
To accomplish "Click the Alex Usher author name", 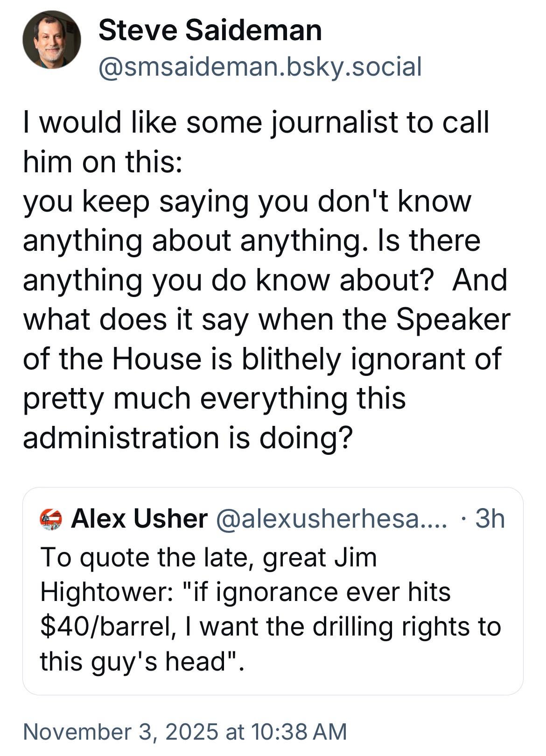I will [x=139, y=518].
